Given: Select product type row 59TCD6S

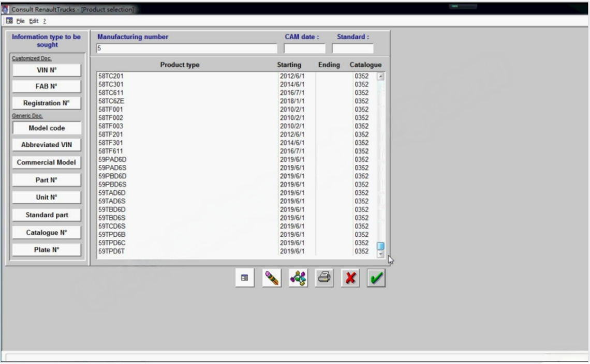Looking at the screenshot, I should [237, 226].
